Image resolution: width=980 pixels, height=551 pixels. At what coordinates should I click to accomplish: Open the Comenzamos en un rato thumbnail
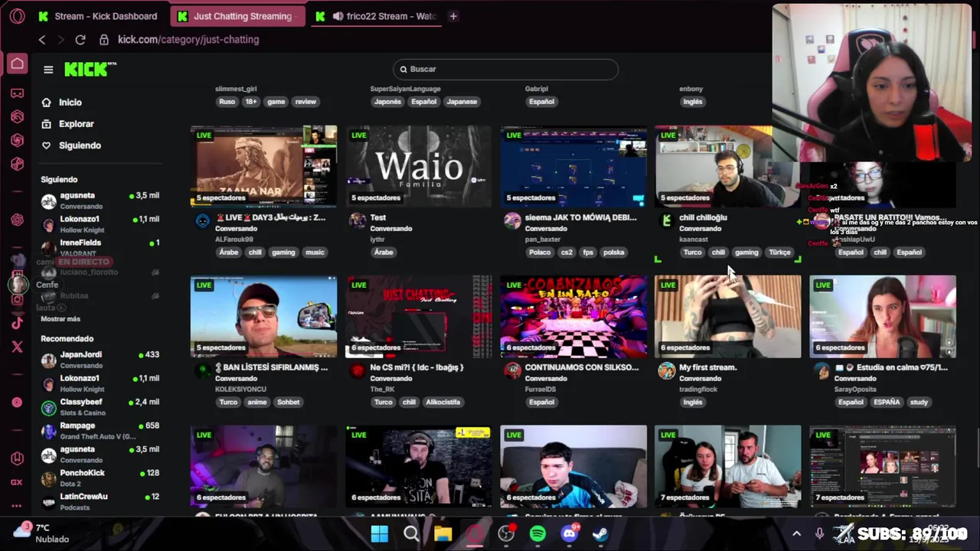(573, 317)
